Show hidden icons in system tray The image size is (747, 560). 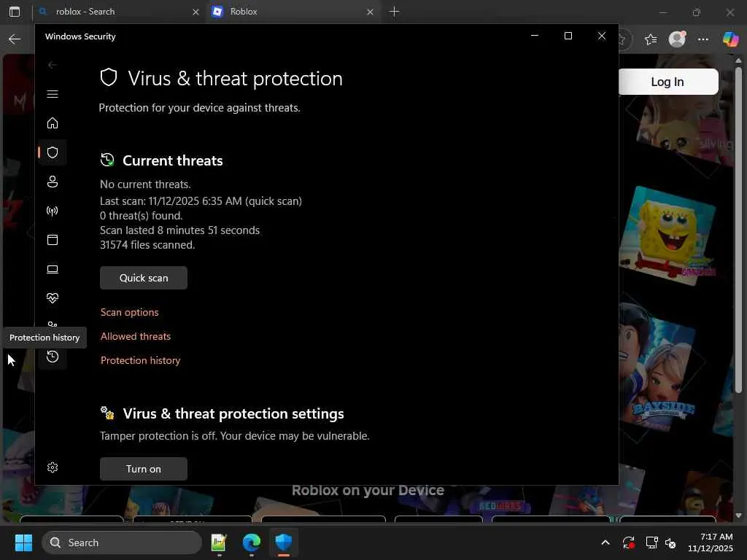click(605, 542)
